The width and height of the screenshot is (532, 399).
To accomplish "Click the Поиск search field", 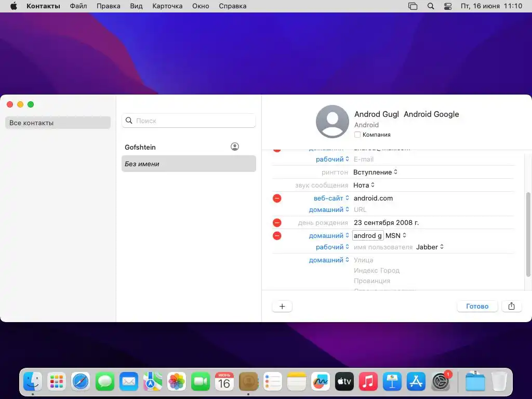I will click(189, 121).
